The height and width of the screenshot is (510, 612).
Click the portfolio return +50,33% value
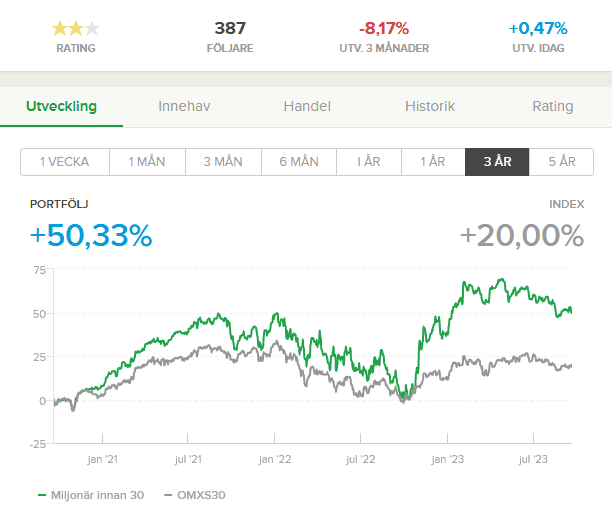click(x=91, y=236)
